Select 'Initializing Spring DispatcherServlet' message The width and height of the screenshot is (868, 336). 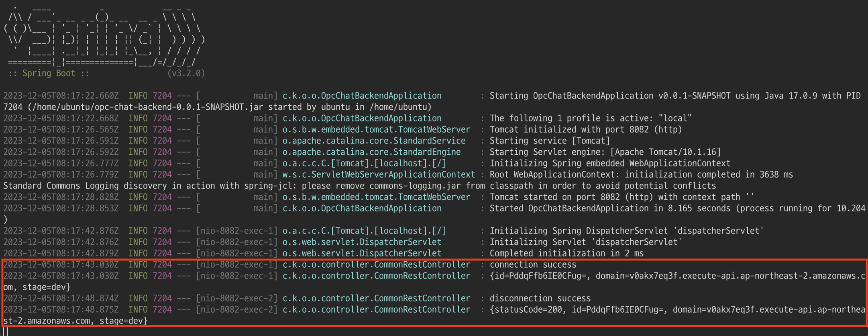627,231
